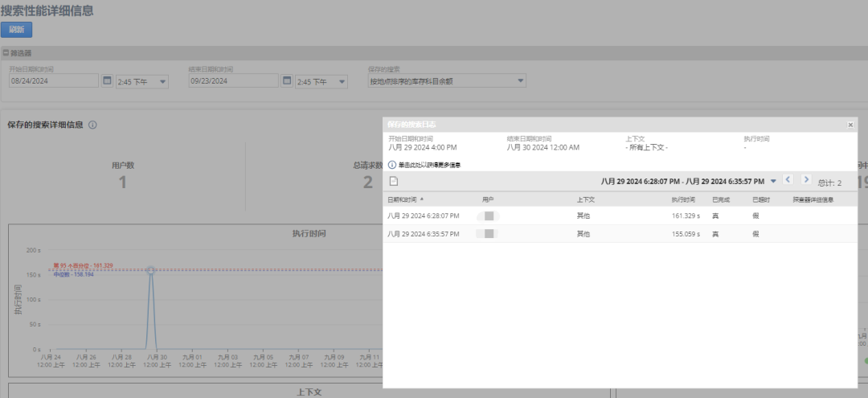Image resolution: width=868 pixels, height=398 pixels.
Task: Click the chart peak data point marker
Action: pyautogui.click(x=150, y=270)
